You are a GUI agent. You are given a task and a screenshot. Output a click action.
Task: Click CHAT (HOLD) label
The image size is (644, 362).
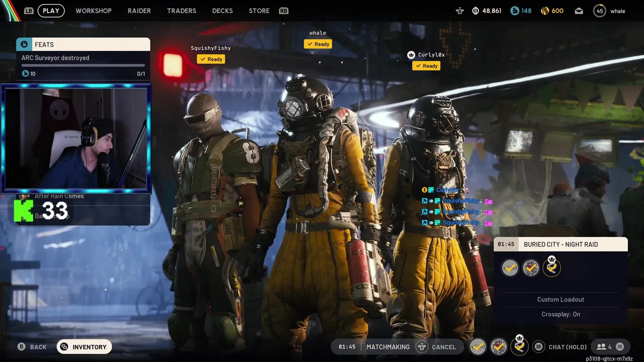[568, 347]
